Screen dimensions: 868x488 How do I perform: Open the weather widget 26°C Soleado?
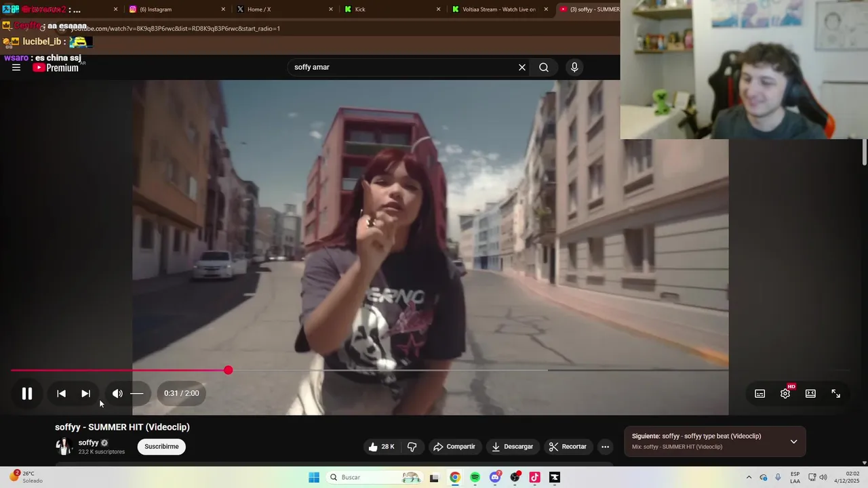tap(27, 477)
